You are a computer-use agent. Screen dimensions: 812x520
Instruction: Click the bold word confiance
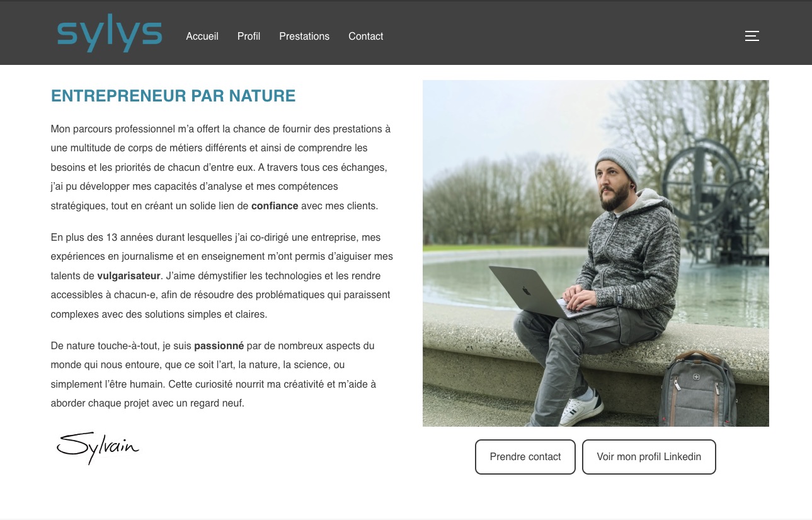pyautogui.click(x=275, y=205)
